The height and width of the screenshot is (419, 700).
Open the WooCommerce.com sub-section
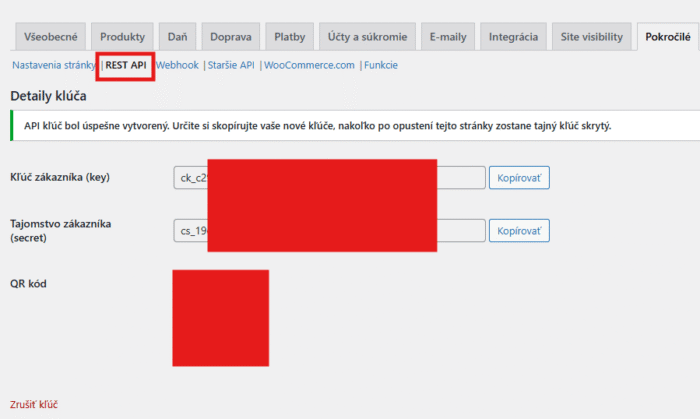pyautogui.click(x=309, y=65)
